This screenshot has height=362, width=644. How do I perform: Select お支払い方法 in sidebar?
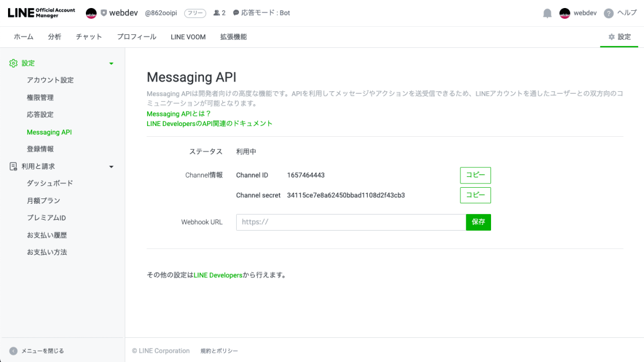[47, 252]
